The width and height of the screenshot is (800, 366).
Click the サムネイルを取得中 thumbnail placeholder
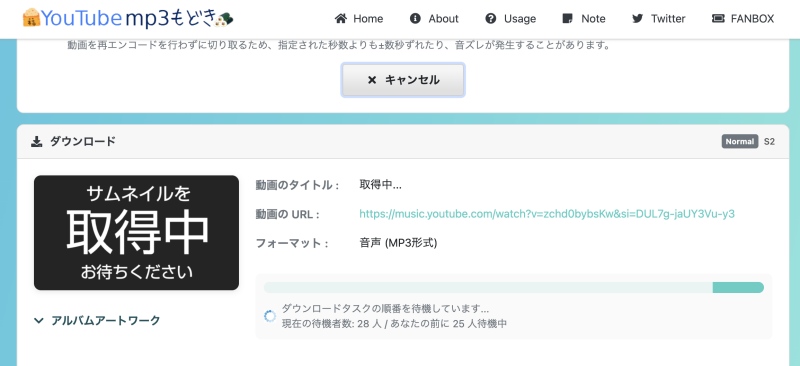coord(136,233)
